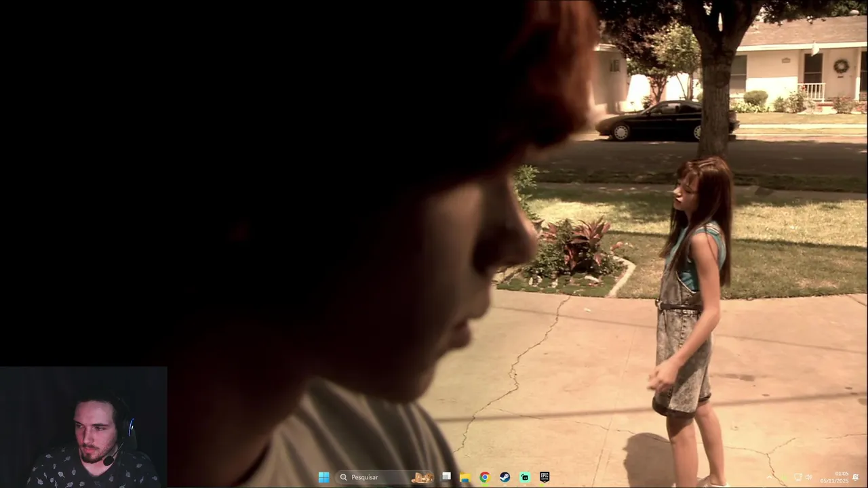Open File Explorer from the taskbar
The height and width of the screenshot is (488, 868).
(x=465, y=477)
